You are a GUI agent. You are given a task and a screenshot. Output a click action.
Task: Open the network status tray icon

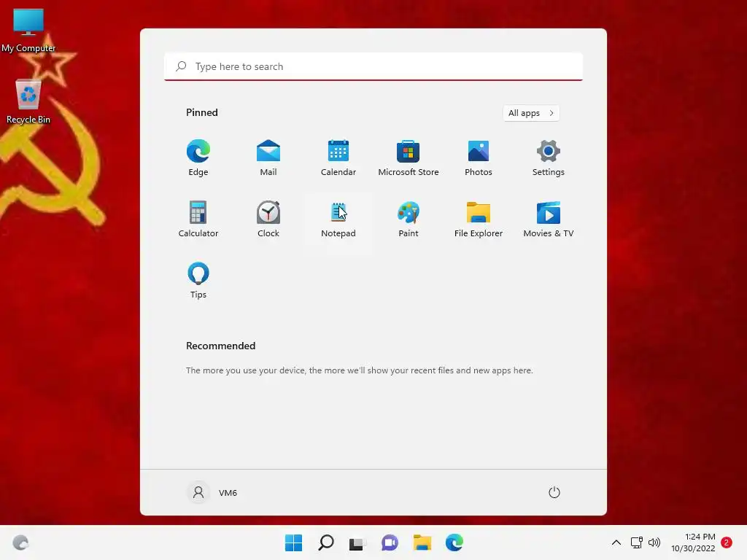[636, 542]
